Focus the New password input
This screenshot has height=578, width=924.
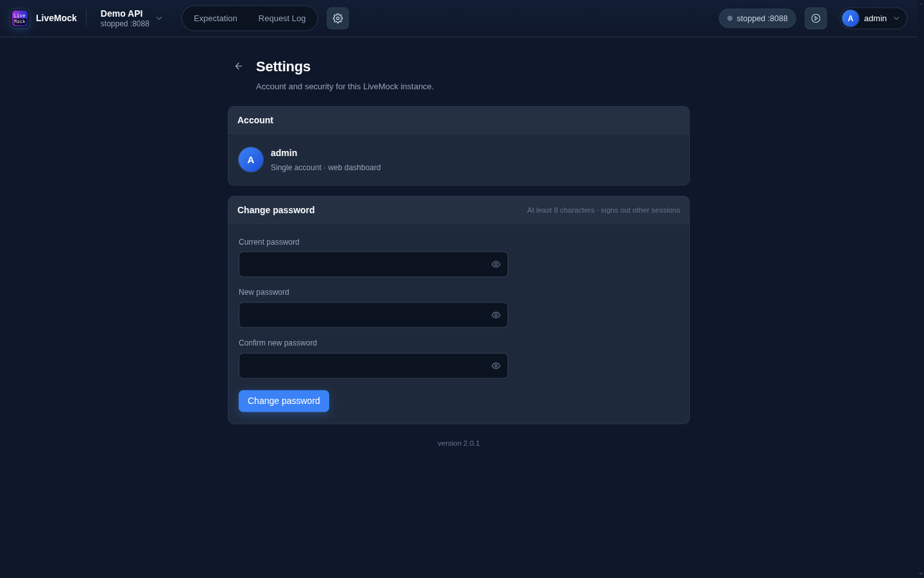point(373,315)
